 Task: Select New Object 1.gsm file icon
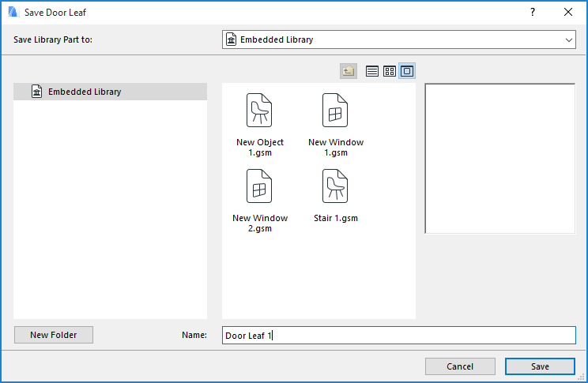tap(259, 111)
